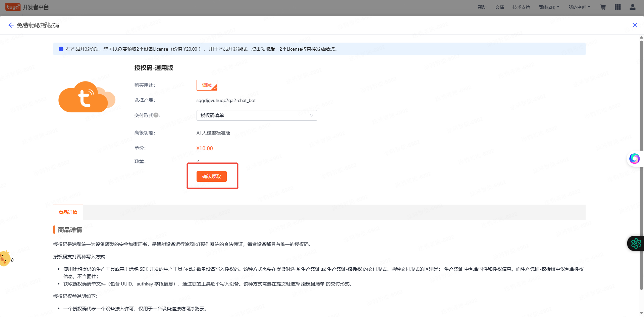Viewport: 644px width, 317px height.
Task: Select the 调试 purchase purpose option
Action: (207, 85)
